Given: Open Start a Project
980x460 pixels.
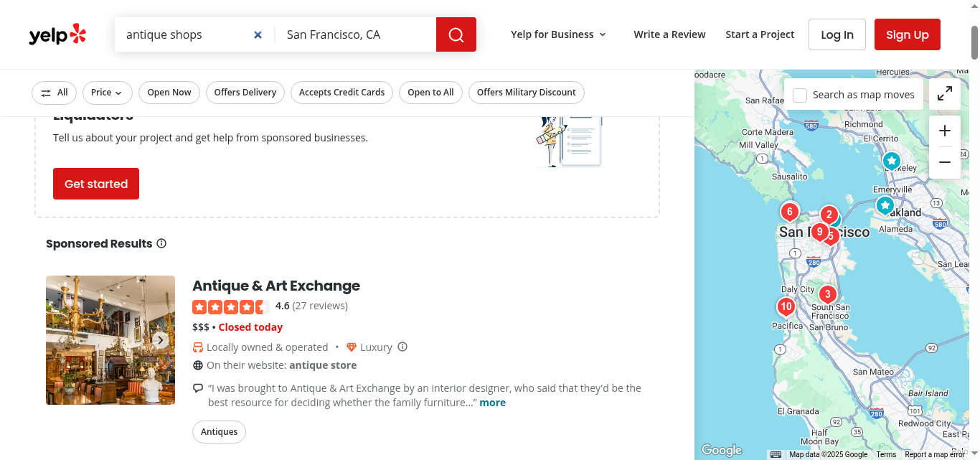Looking at the screenshot, I should [x=760, y=34].
